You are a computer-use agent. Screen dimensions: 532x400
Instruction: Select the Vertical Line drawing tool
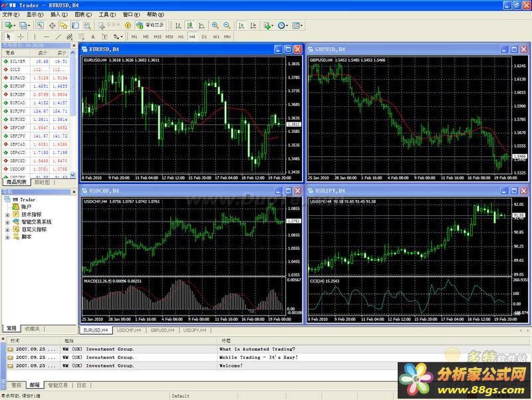[x=35, y=37]
